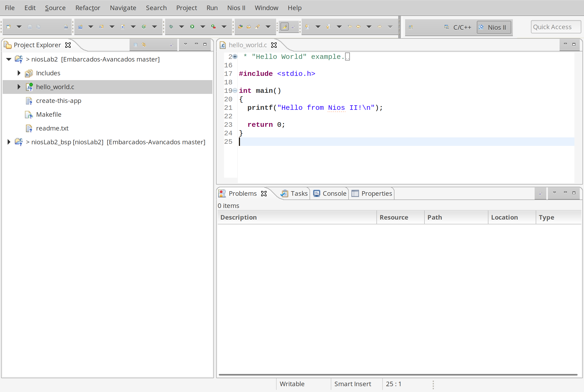Screen dimensions: 584x392
Task: Open the Project menu
Action: point(187,8)
